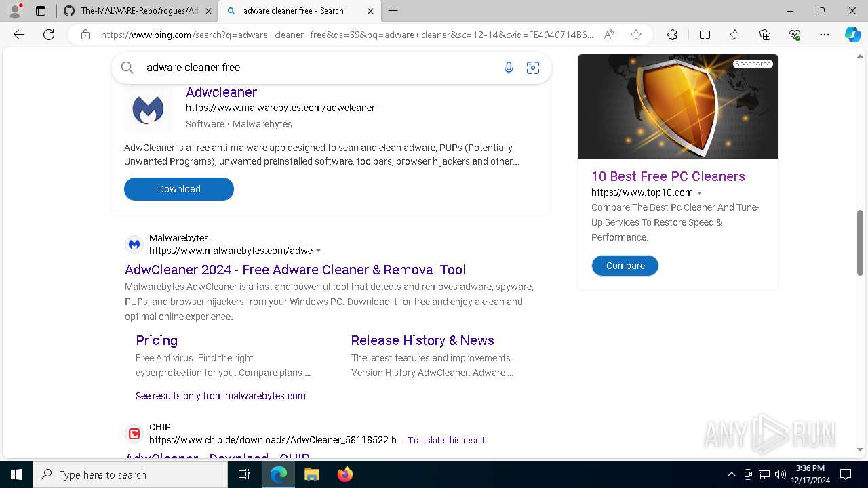This screenshot has height=488, width=868.
Task: Open Pricing sublink
Action: pos(157,340)
